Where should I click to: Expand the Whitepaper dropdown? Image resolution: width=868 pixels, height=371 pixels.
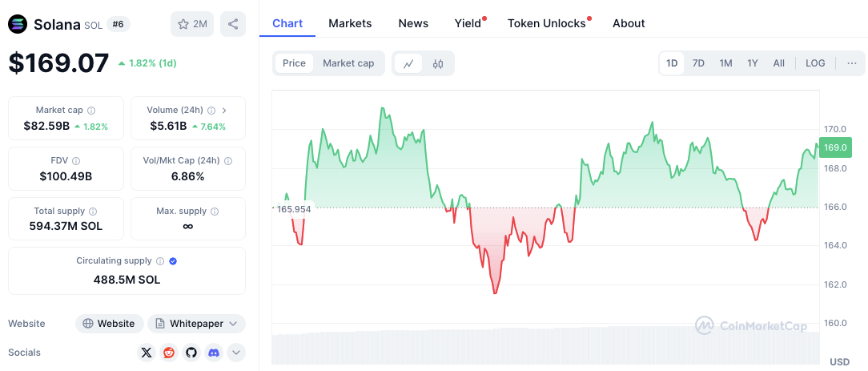(197, 324)
